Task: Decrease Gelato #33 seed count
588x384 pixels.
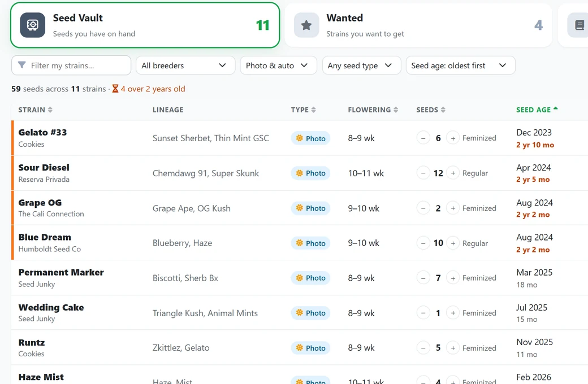Action: pos(423,138)
